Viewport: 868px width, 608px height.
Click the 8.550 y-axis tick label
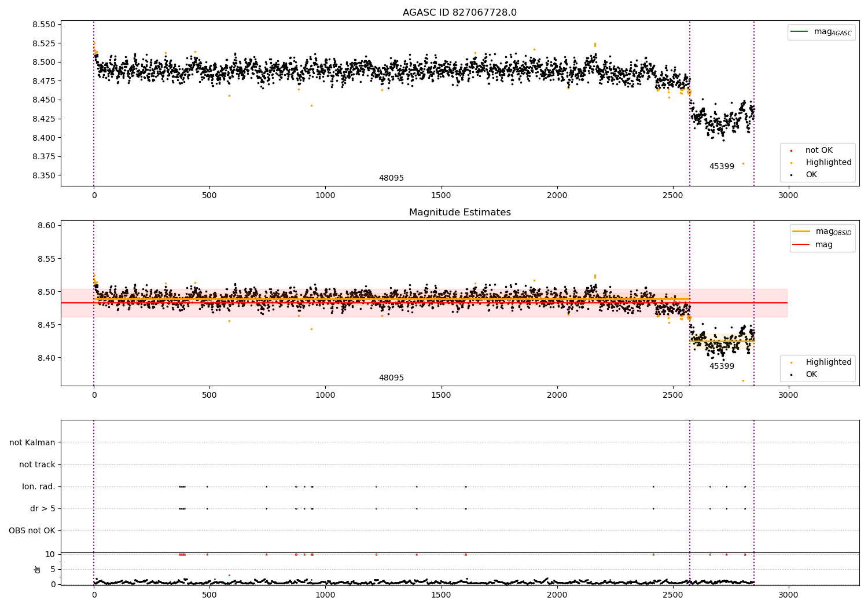44,25
